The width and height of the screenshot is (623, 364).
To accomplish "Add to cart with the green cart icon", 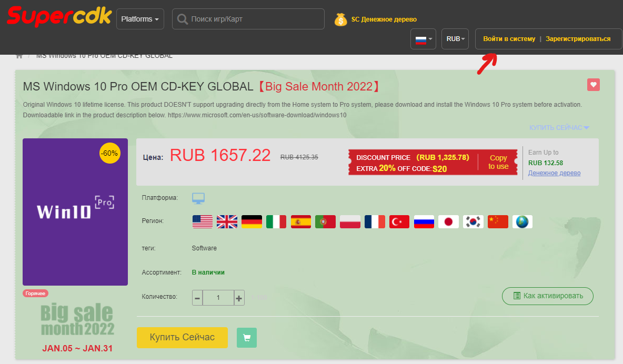I will [247, 338].
